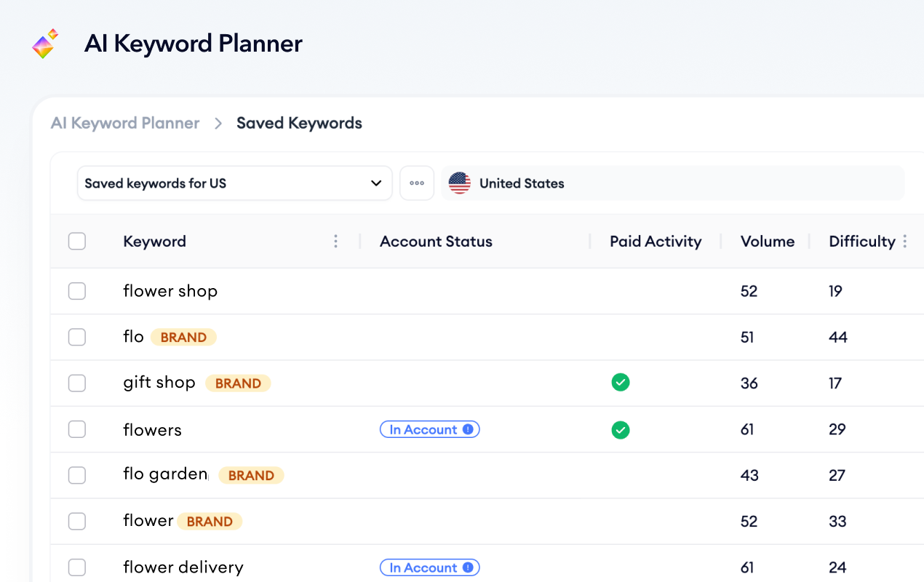924x582 pixels.
Task: Click volume value 51 for flo
Action: (747, 337)
